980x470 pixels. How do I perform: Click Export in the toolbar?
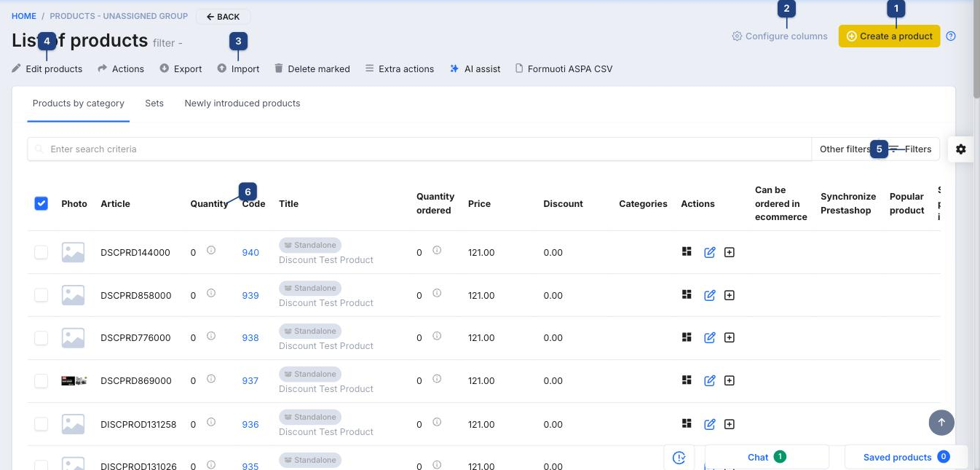click(181, 68)
